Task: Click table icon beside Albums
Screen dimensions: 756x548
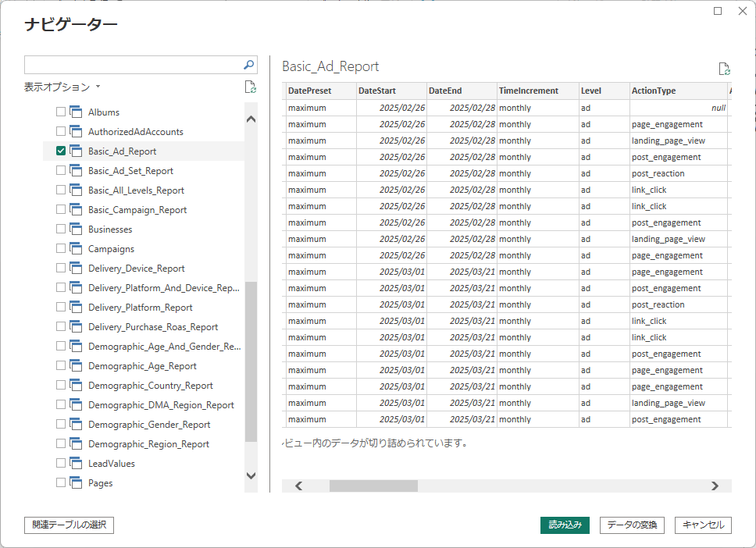Action: 76,112
